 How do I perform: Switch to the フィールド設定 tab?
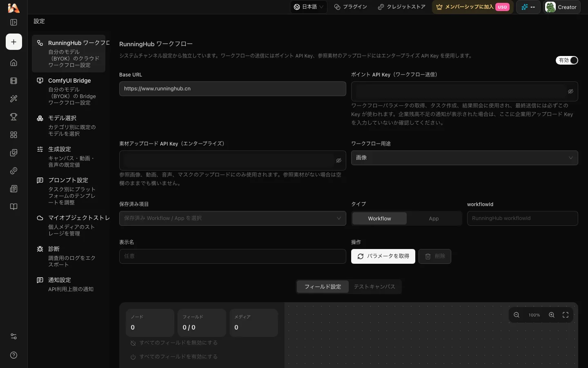pyautogui.click(x=323, y=287)
